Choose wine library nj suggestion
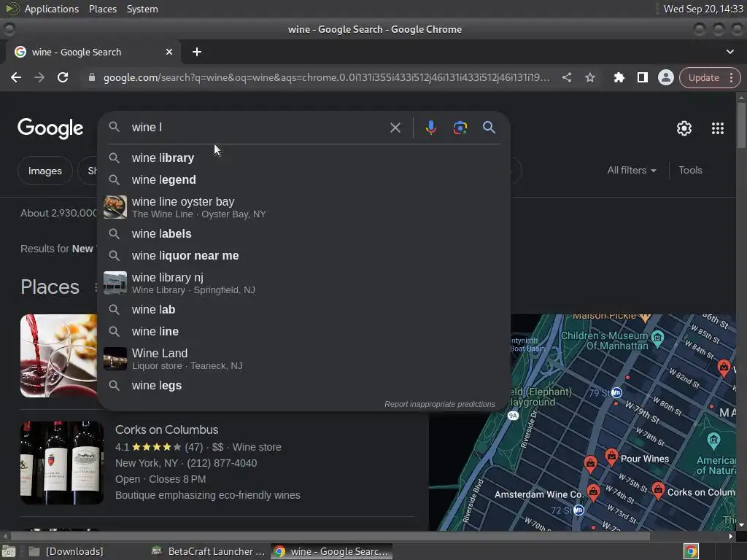Viewport: 747px width, 560px height. [x=304, y=283]
